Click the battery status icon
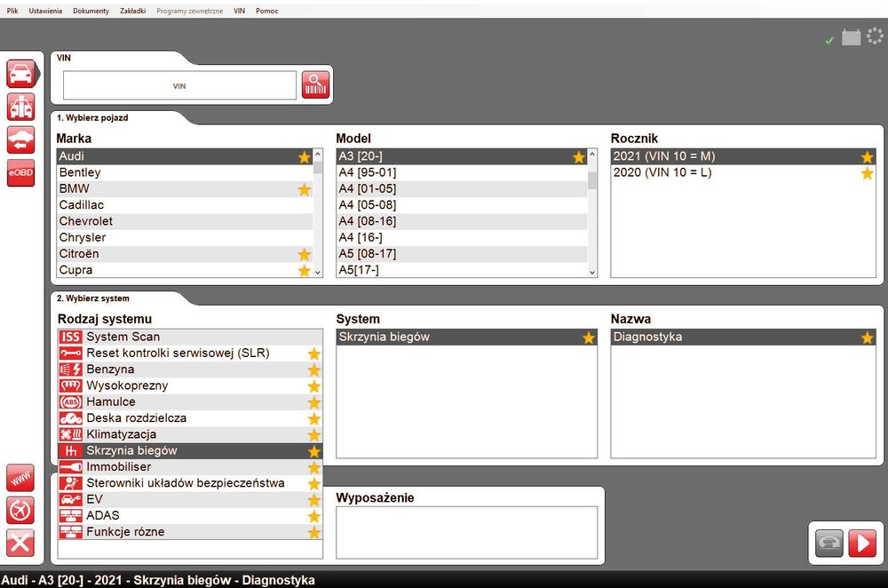The height and width of the screenshot is (588, 888). tap(852, 37)
